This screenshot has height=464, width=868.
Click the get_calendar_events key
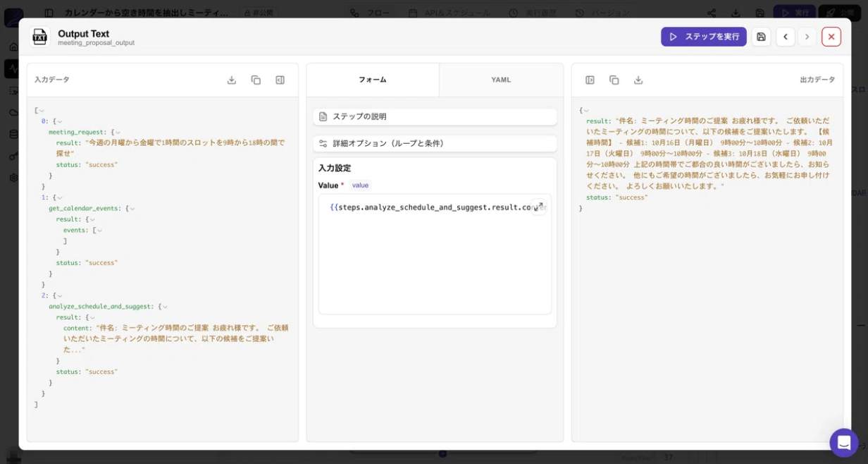coord(85,209)
